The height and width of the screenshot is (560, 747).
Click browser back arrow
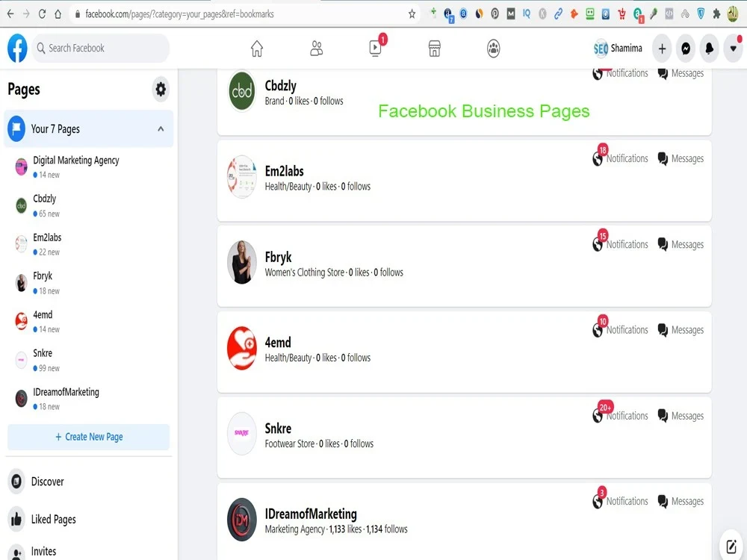point(10,13)
